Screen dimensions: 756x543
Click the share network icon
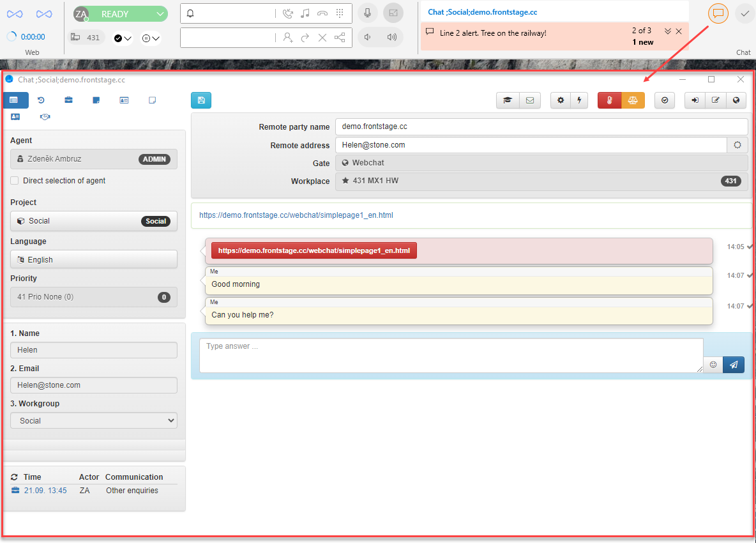click(x=340, y=38)
